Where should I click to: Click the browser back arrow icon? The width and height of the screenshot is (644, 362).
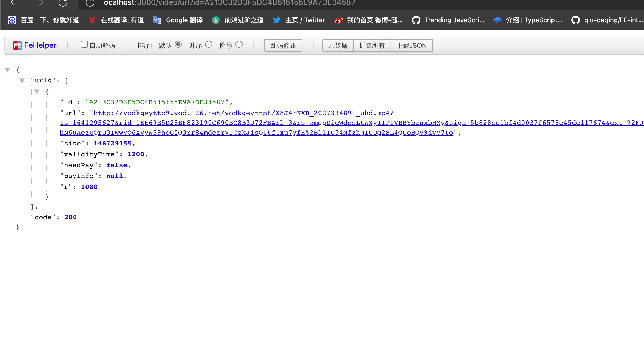tap(15, 3)
